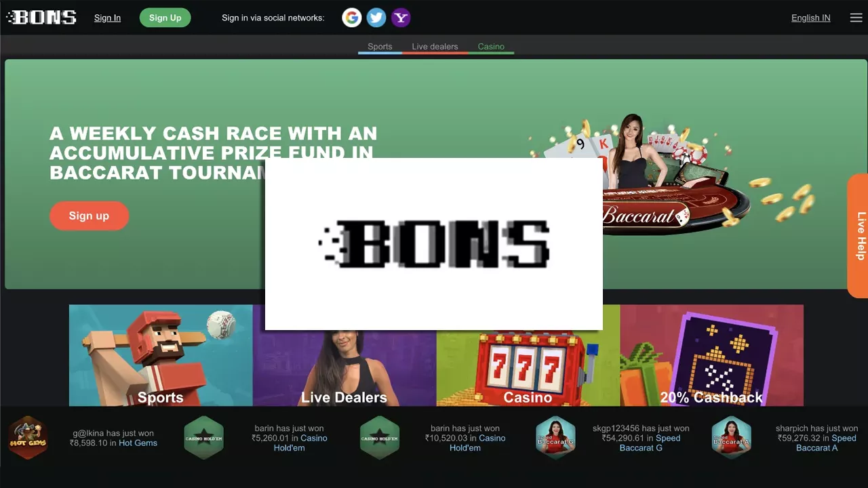The height and width of the screenshot is (488, 868).
Task: Click the Casino Hold'em icon beside ₹10,520.03
Action: coord(380,438)
